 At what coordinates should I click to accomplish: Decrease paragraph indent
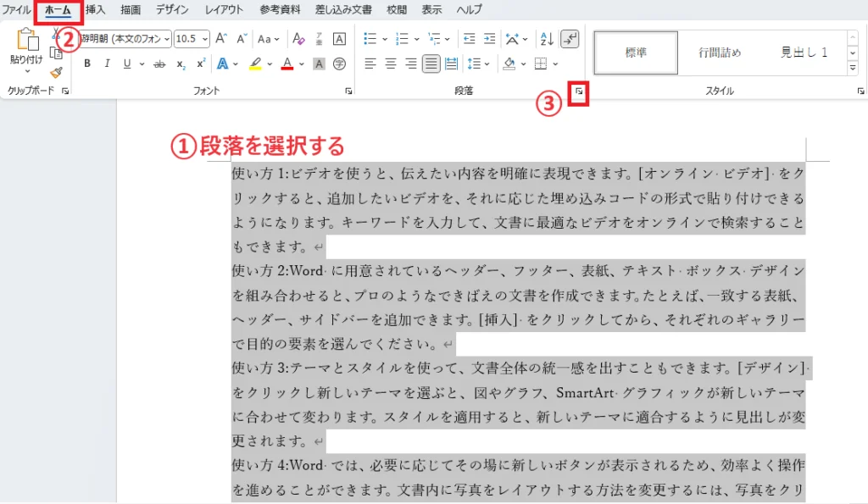(470, 39)
